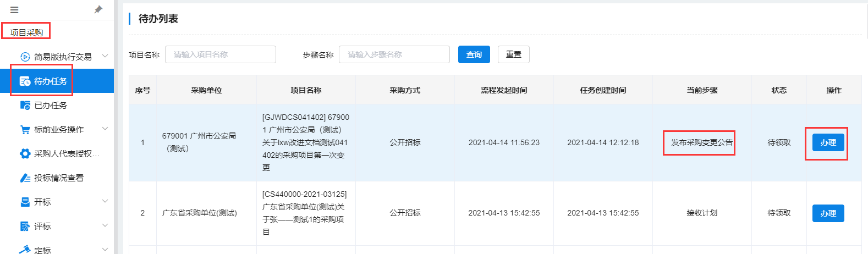This screenshot has height=254, width=868.
Task: Expand the 评标 submenu chevron
Action: (x=105, y=225)
